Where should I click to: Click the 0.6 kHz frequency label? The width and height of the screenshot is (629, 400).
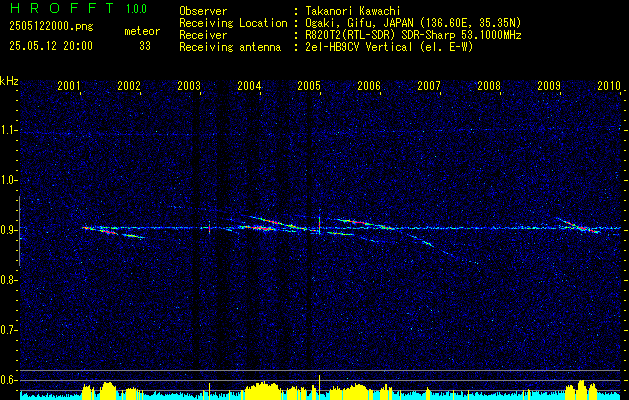pyautogui.click(x=8, y=380)
